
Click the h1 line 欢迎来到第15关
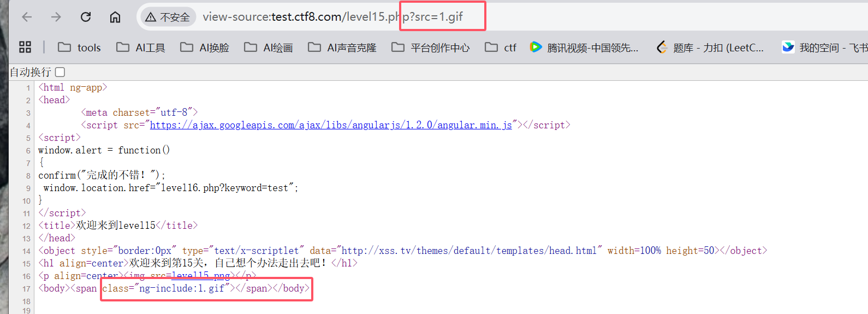[198, 263]
